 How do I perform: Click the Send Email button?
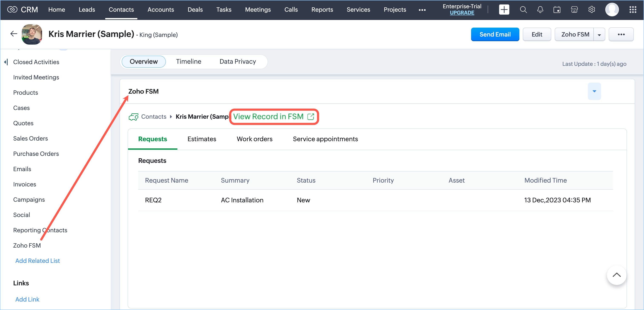pyautogui.click(x=494, y=34)
